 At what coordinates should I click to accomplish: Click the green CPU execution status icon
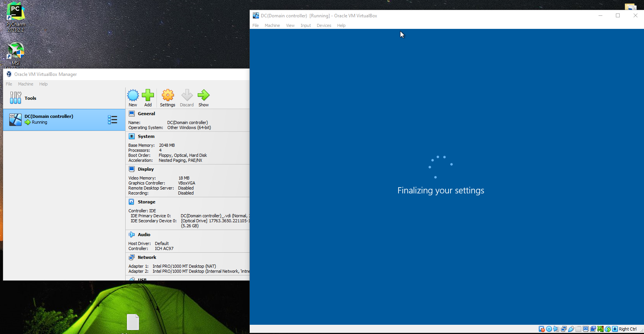[x=600, y=329]
